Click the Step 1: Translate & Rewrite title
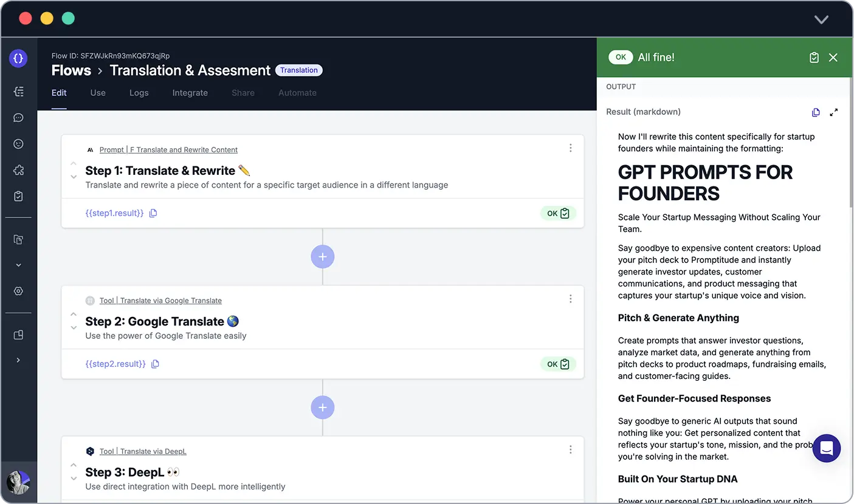The height and width of the screenshot is (504, 854). click(168, 171)
